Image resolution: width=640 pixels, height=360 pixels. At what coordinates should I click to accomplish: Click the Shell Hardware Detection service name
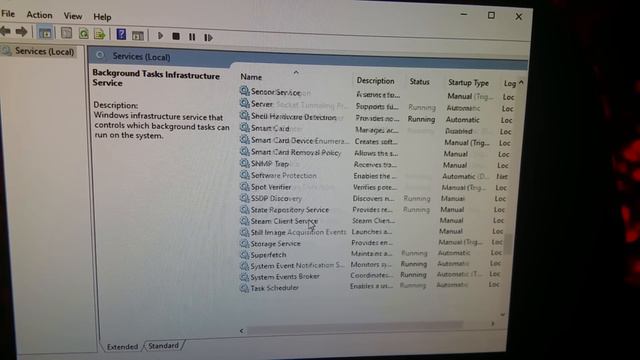pos(293,116)
